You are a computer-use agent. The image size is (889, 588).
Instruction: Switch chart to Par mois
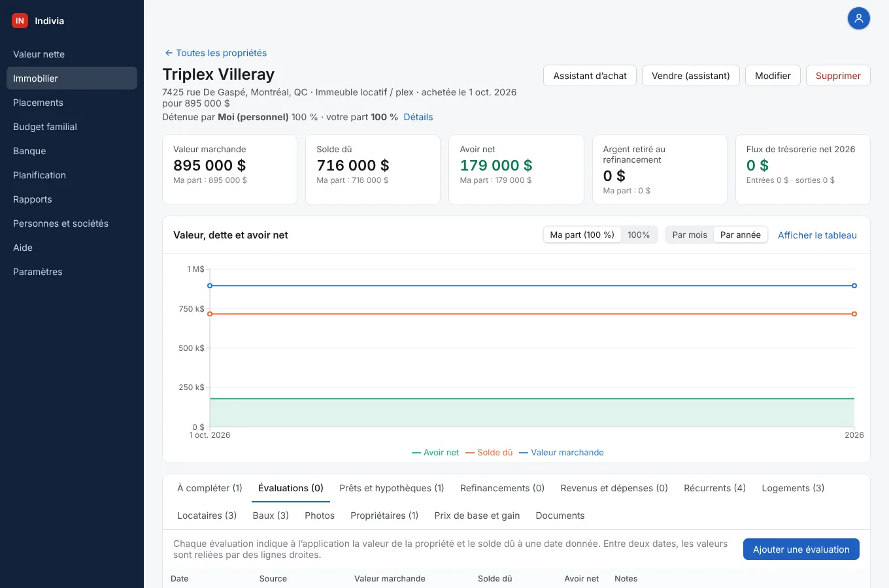click(690, 235)
